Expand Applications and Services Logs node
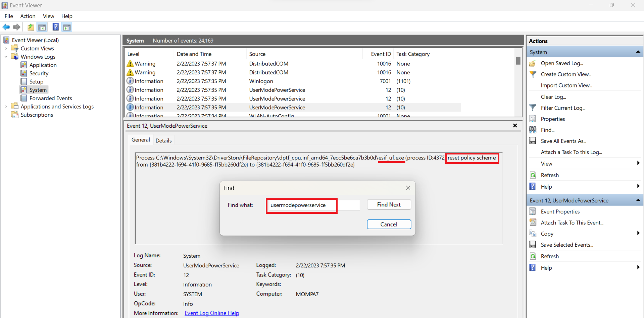This screenshot has height=318, width=644. (x=6, y=107)
